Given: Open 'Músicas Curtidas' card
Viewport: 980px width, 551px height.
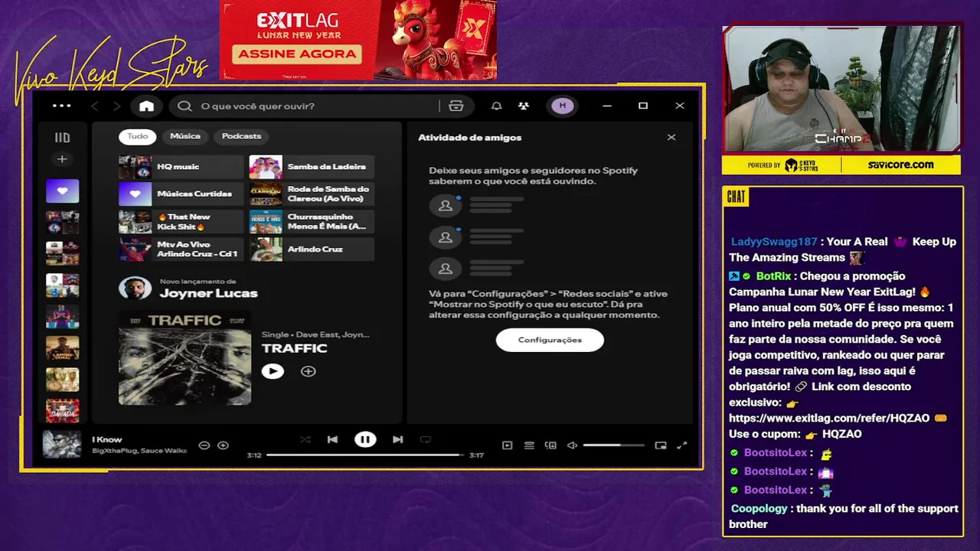Looking at the screenshot, I should click(x=181, y=194).
